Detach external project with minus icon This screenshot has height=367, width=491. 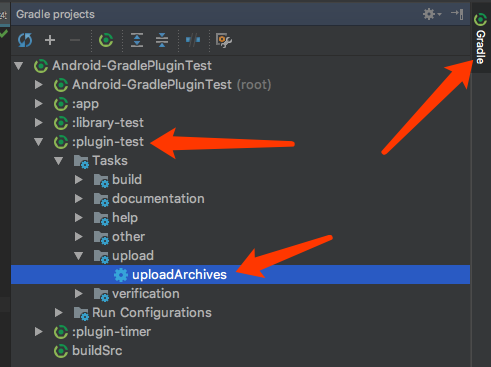(x=75, y=40)
